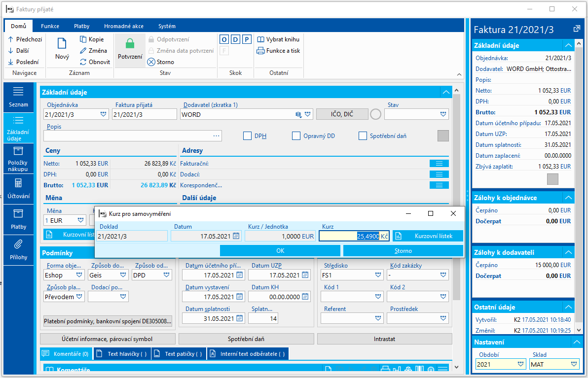Image resolution: width=588 pixels, height=378 pixels.
Task: Switch to the Funkce ribbon tab
Action: click(50, 26)
